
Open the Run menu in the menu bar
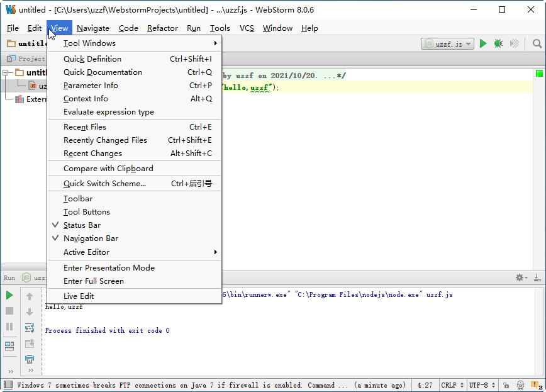tap(194, 28)
